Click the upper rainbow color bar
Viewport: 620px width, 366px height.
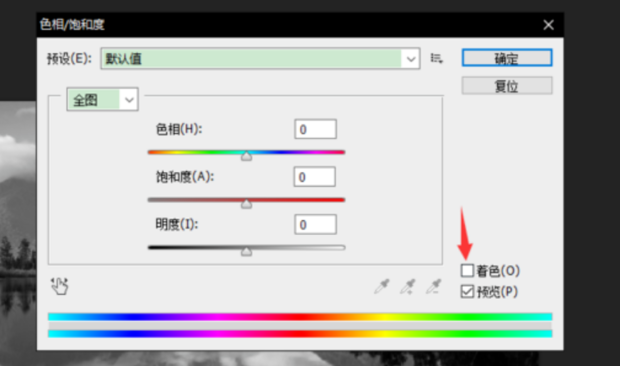pyautogui.click(x=300, y=317)
